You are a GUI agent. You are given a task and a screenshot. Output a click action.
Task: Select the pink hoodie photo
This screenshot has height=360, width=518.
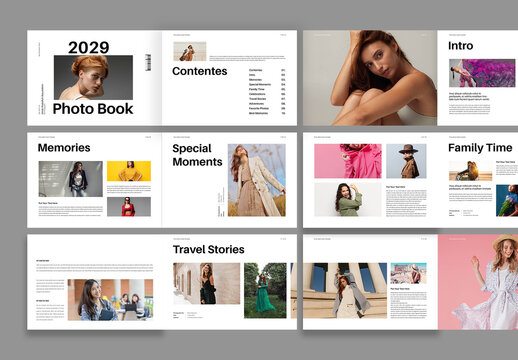click(x=348, y=161)
